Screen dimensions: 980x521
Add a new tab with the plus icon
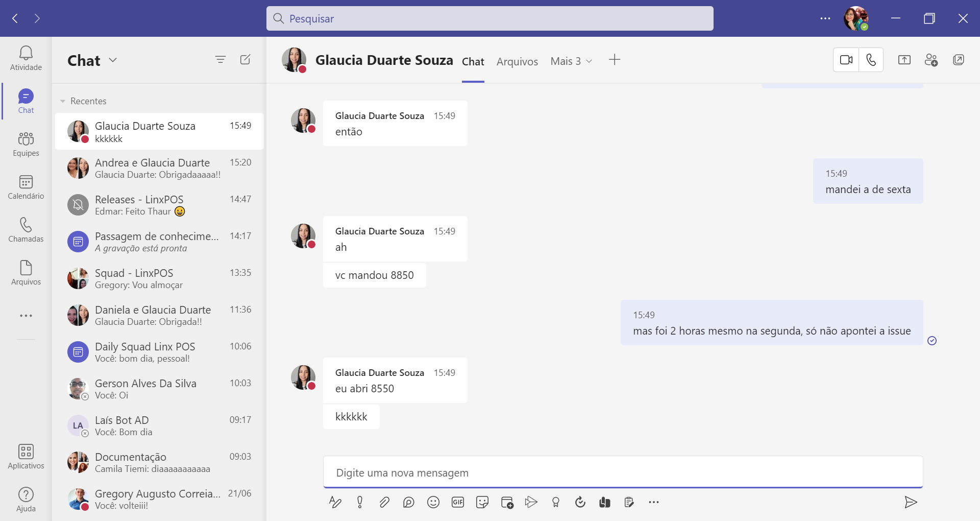[x=615, y=60]
